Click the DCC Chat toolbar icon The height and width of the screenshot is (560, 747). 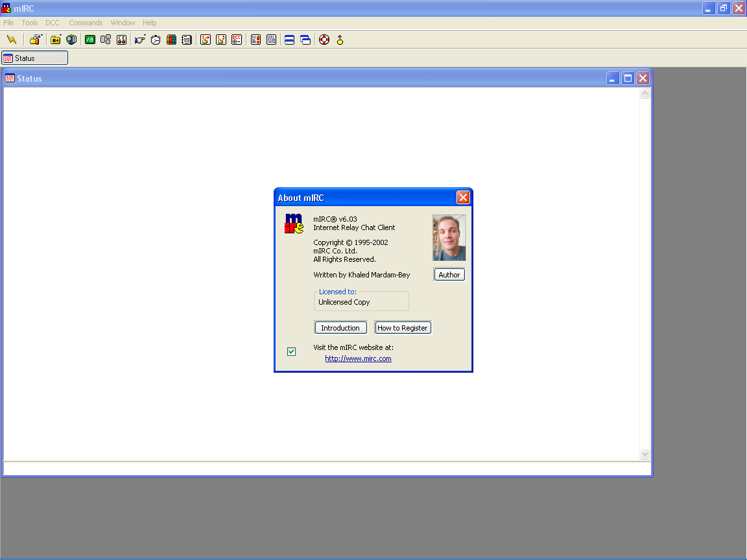click(x=221, y=40)
